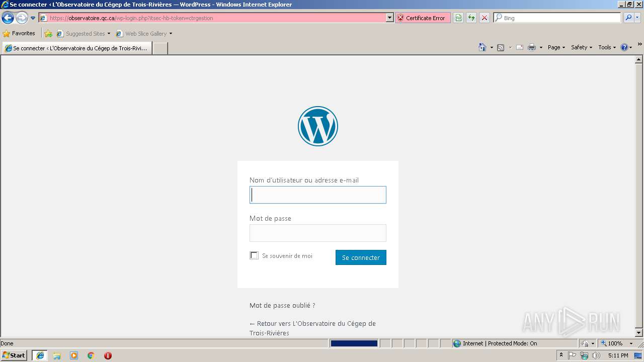Click the scrollbar up arrow
Image resolution: width=644 pixels, height=362 pixels.
tap(639, 59)
